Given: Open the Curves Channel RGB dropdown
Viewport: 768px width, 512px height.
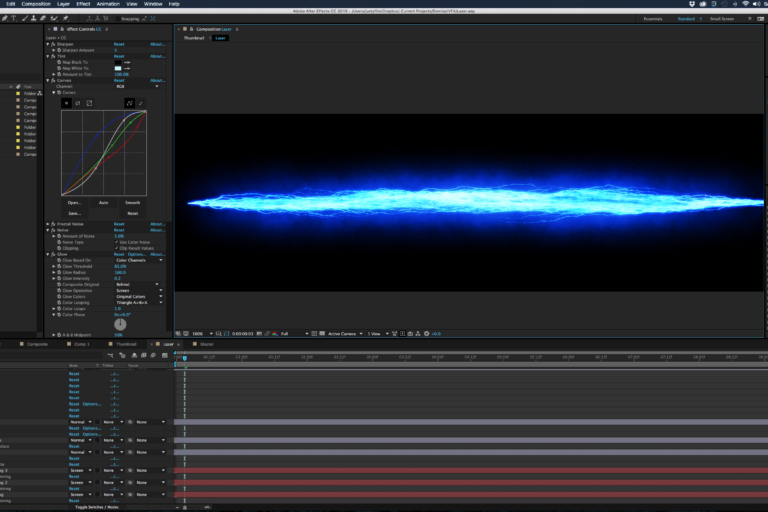Looking at the screenshot, I should pos(137,86).
